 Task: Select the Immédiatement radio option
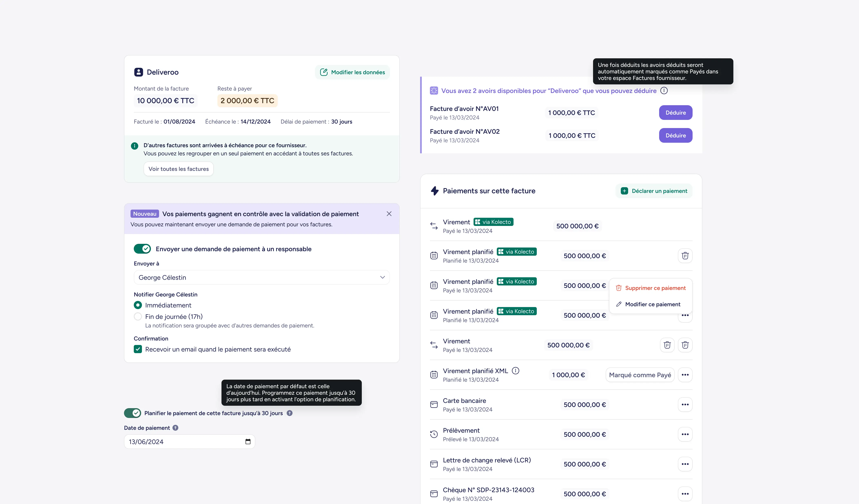[x=138, y=305]
